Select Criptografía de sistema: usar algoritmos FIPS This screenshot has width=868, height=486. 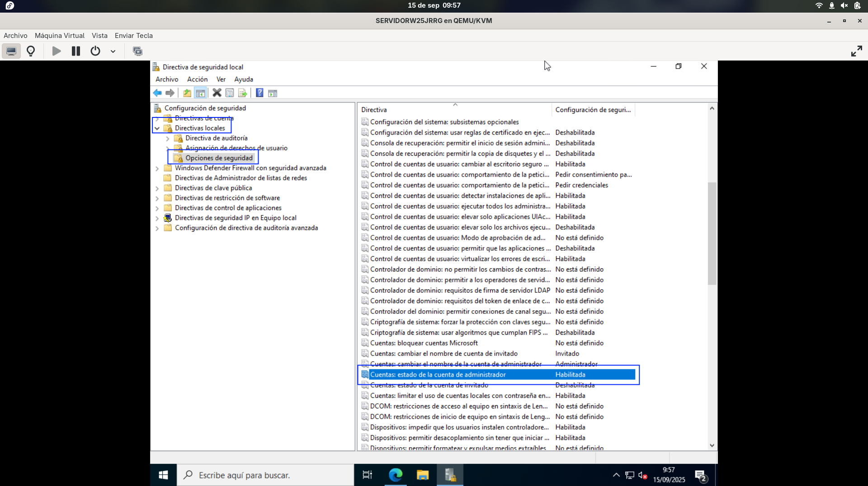point(498,332)
